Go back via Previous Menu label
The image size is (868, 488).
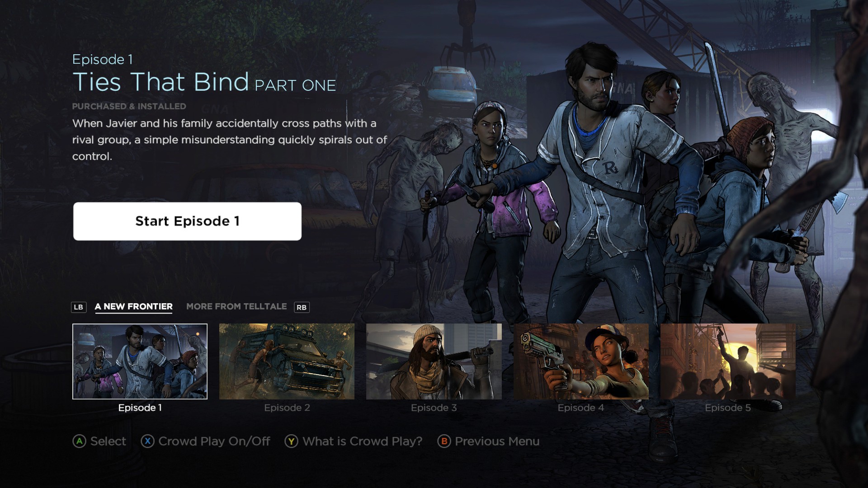tap(497, 441)
